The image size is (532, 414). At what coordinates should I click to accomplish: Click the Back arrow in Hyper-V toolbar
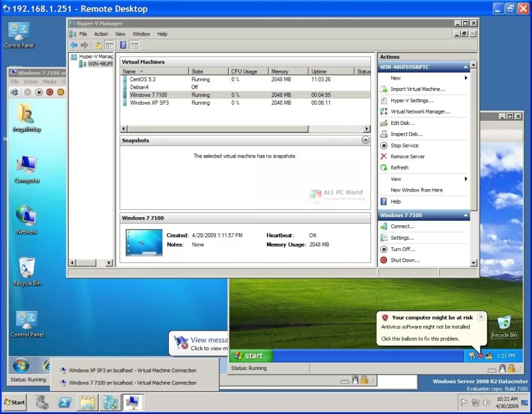pos(74,45)
